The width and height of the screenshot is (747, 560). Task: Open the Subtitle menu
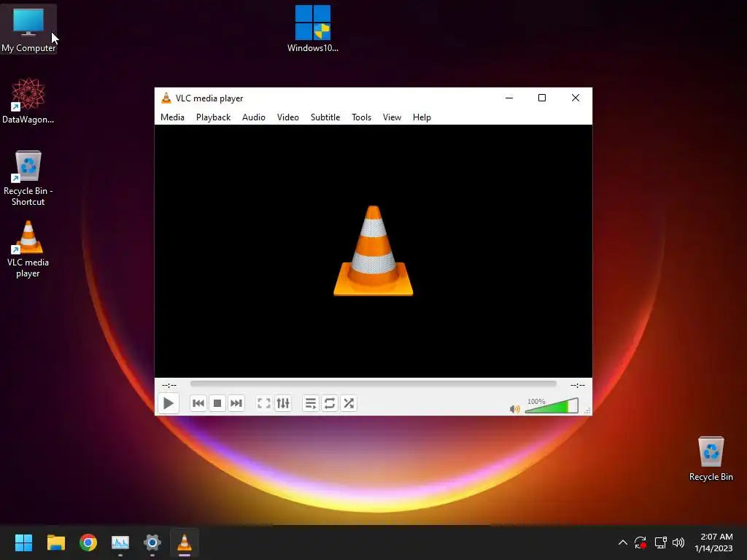tap(325, 117)
